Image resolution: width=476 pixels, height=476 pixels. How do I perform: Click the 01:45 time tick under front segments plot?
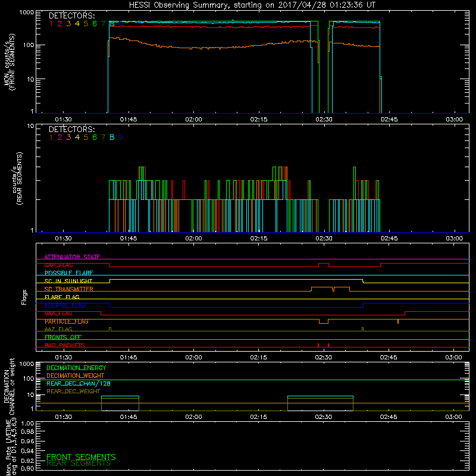[x=129, y=120]
